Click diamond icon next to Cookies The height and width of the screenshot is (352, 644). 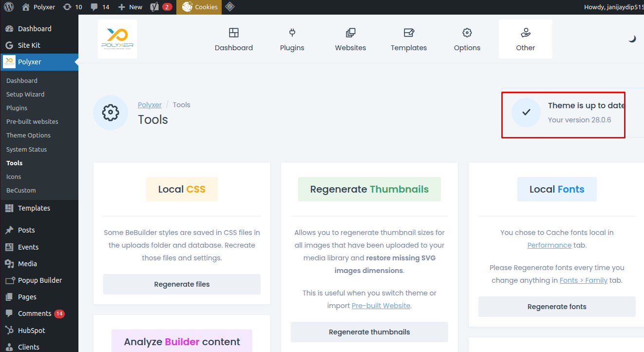(x=230, y=7)
